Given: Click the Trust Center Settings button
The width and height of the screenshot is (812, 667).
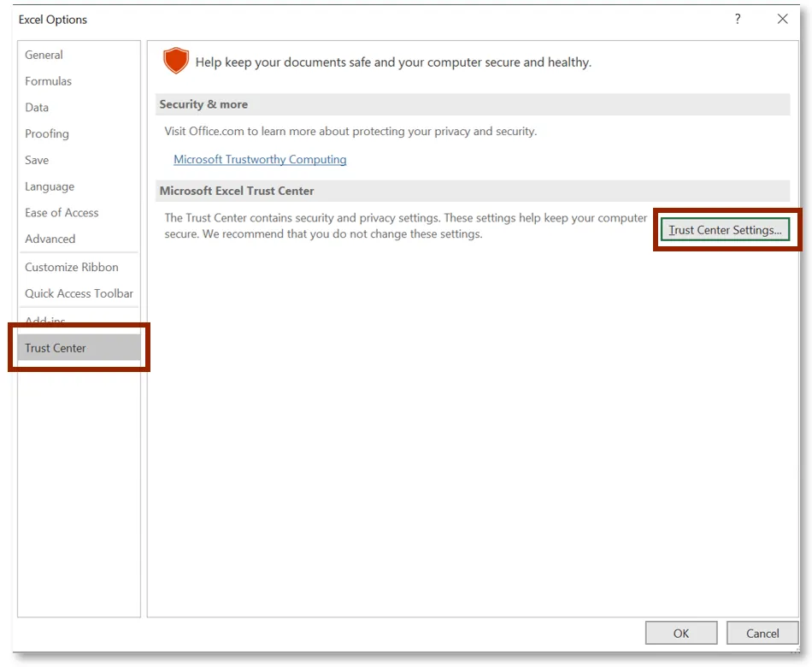Looking at the screenshot, I should tap(725, 230).
